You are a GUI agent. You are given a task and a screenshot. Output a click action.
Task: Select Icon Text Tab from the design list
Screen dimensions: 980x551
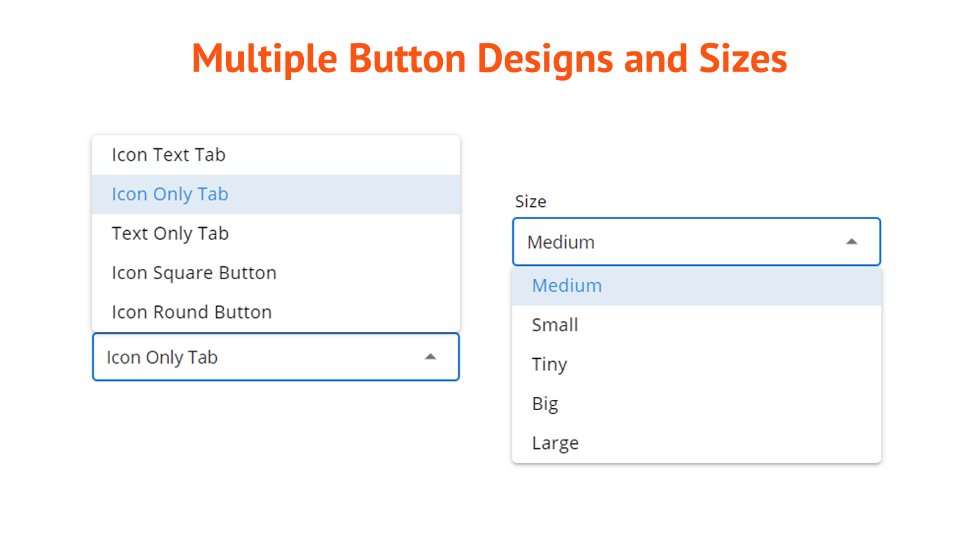coord(169,154)
